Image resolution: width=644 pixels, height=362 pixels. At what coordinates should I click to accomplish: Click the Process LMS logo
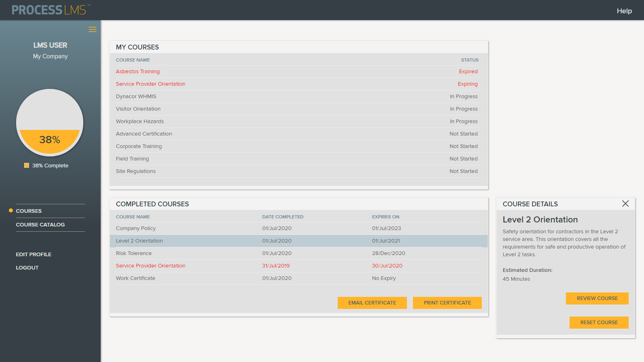click(49, 10)
